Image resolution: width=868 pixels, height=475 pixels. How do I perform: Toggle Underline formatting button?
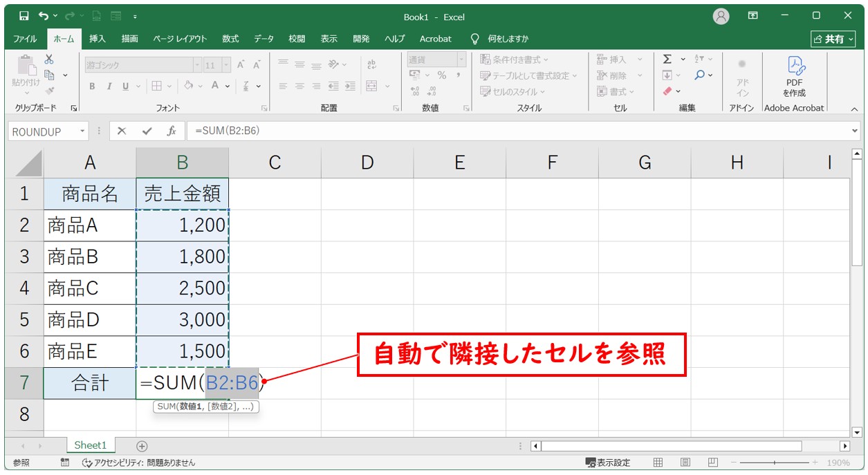point(125,86)
